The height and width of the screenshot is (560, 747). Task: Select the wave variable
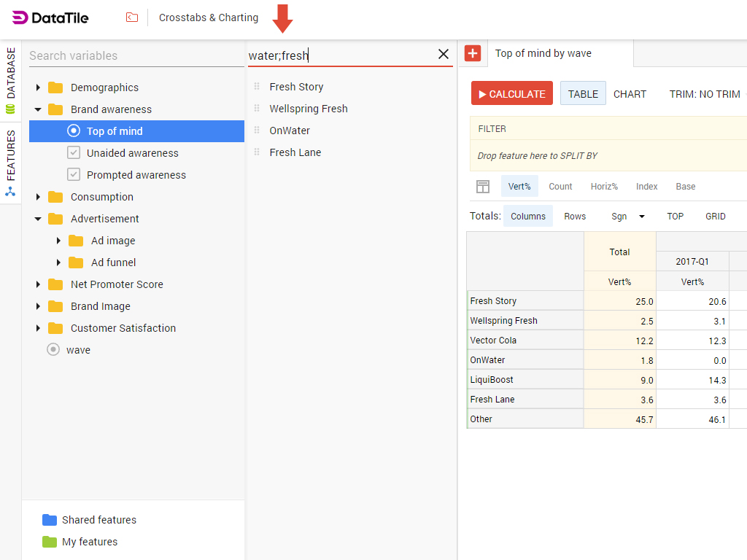78,350
